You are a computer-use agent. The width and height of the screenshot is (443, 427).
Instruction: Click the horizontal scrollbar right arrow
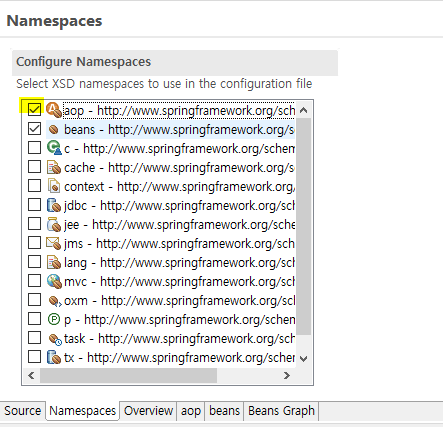[287, 376]
